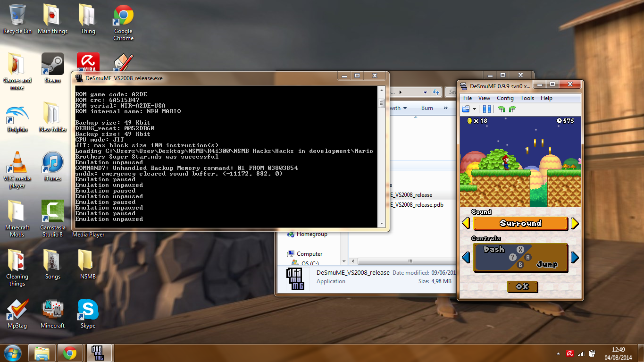The image size is (644, 362).
Task: Open the DeSmuME Config menu
Action: click(x=505, y=98)
